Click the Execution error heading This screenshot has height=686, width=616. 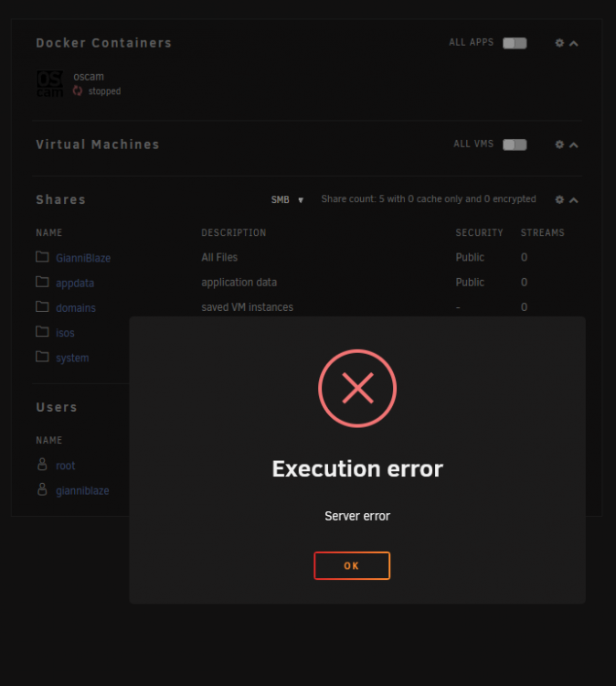[357, 468]
